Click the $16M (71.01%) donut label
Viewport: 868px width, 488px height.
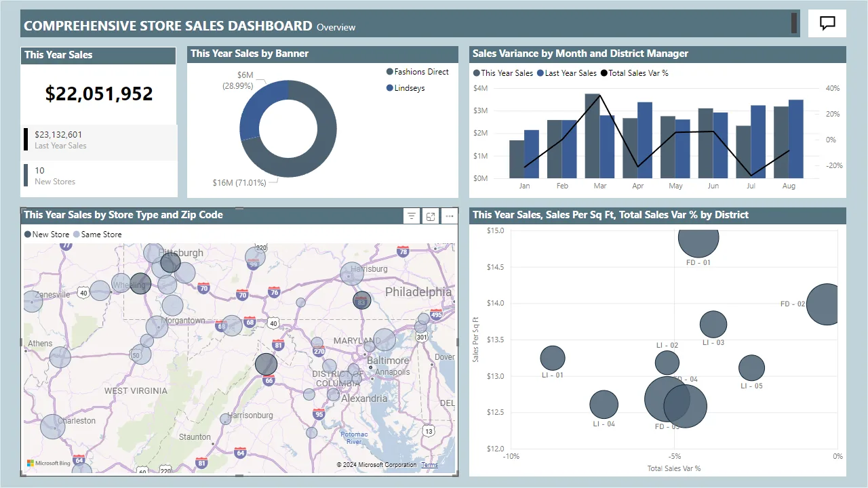(x=239, y=183)
